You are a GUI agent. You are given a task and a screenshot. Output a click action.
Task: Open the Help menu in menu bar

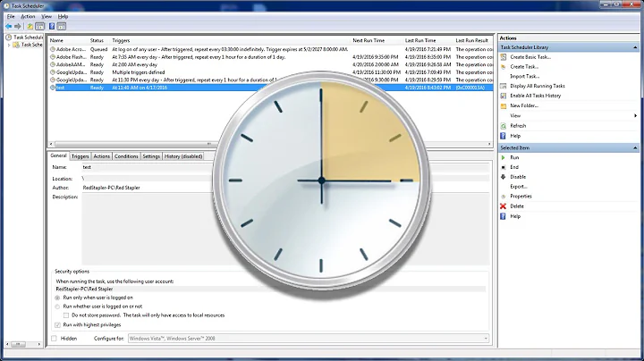63,16
